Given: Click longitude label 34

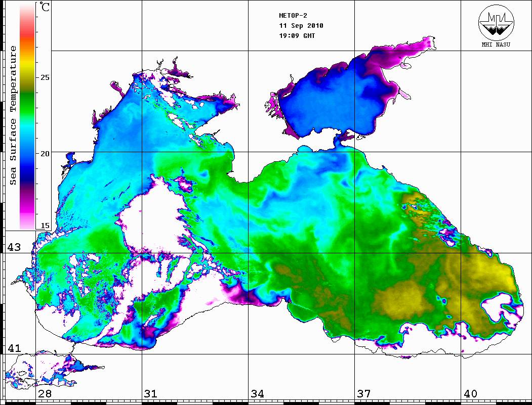Looking at the screenshot, I should tap(257, 394).
